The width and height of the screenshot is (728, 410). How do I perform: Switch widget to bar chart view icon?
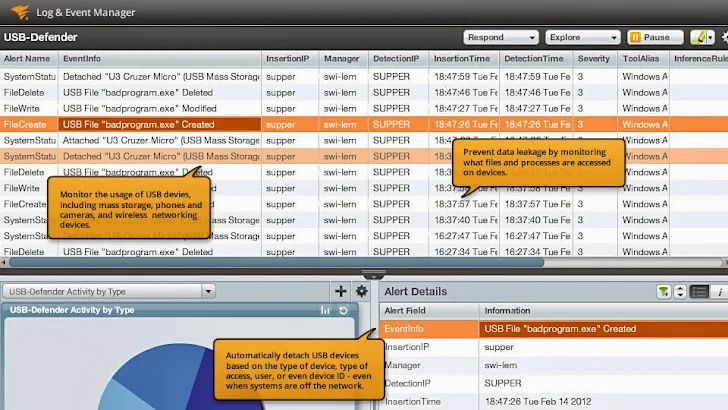(325, 310)
